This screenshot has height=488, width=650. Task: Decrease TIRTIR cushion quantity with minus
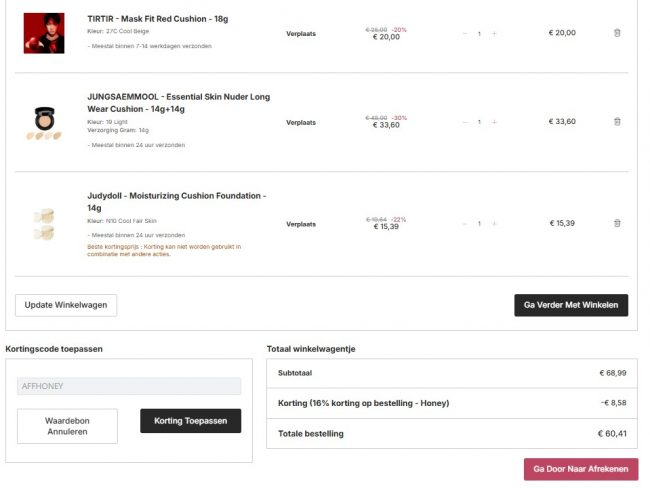(x=464, y=34)
